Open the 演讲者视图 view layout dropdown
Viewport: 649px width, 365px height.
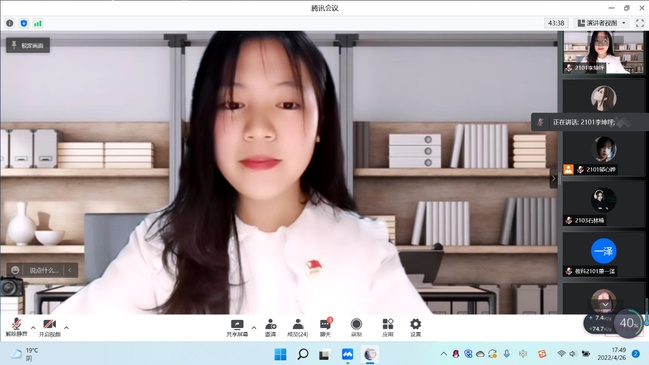[x=601, y=23]
